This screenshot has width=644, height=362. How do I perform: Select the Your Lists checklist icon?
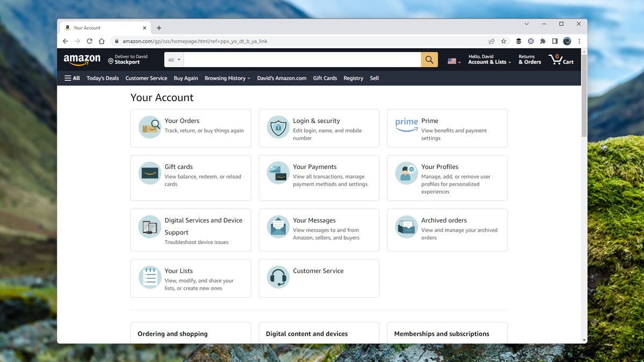tap(149, 278)
